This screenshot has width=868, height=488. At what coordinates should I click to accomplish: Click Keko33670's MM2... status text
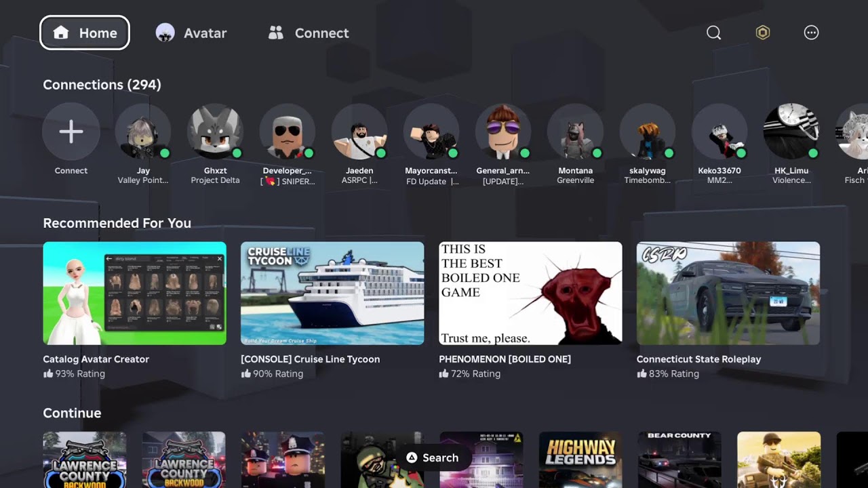(x=719, y=180)
